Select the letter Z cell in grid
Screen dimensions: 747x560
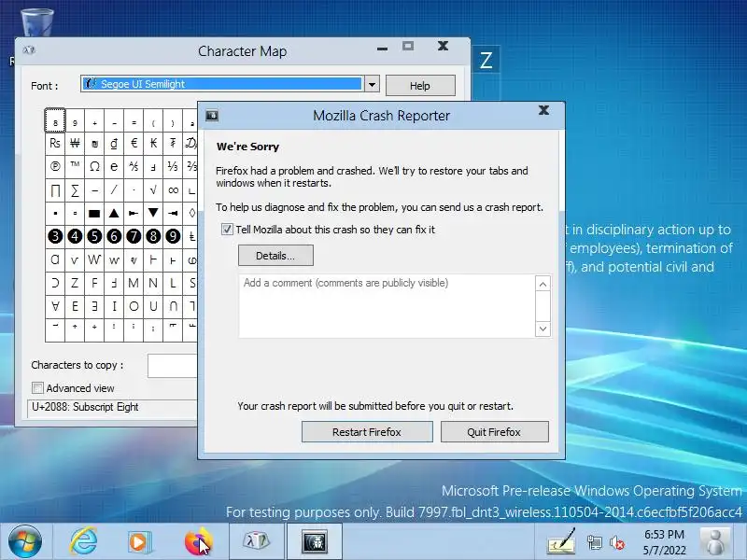coord(75,283)
